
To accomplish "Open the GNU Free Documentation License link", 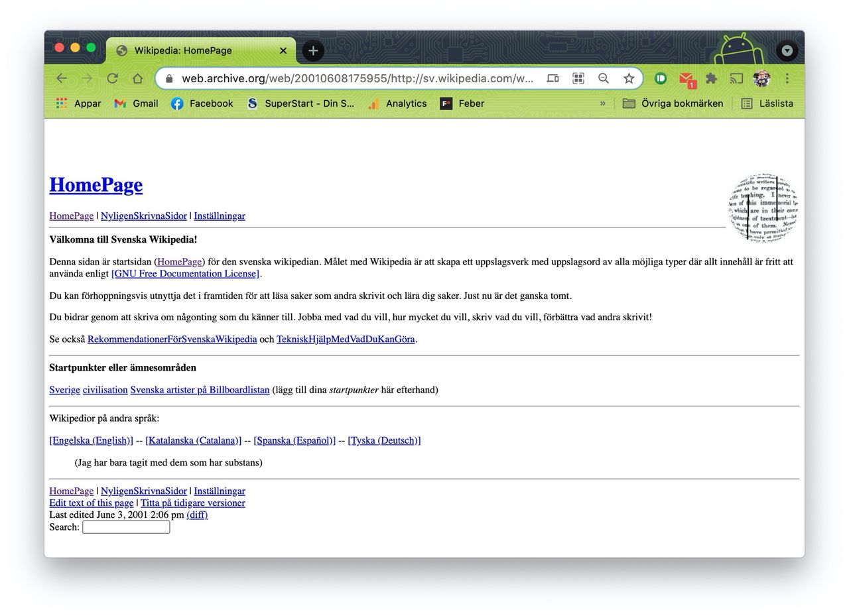I will coord(185,273).
